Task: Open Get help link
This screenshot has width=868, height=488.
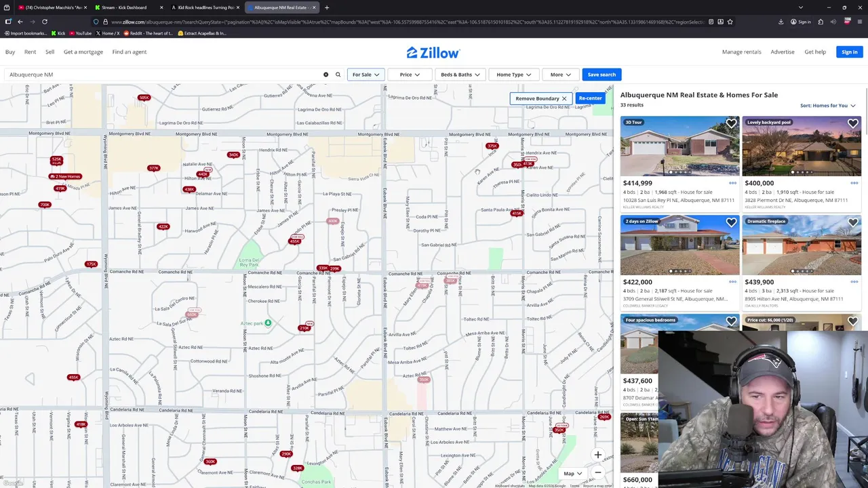Action: point(815,52)
